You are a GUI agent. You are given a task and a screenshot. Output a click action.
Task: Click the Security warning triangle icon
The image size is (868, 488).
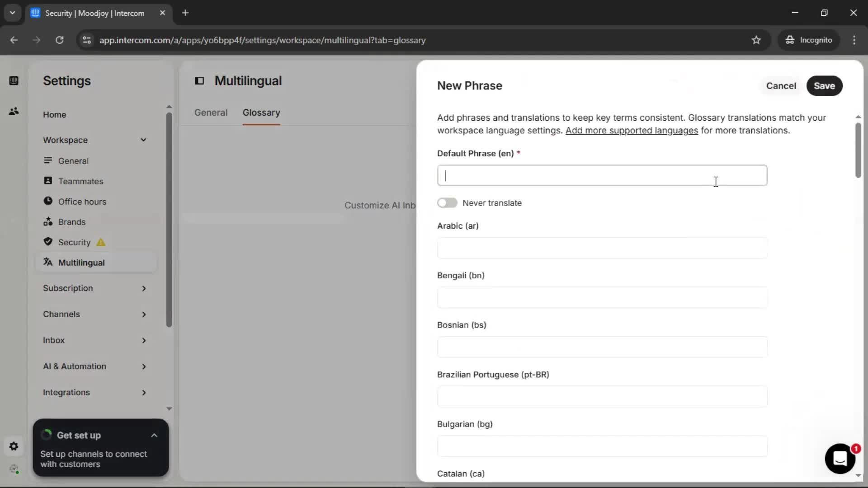coord(101,242)
